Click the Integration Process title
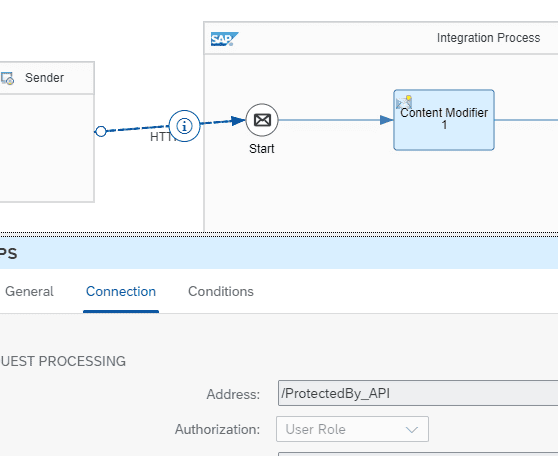558x456 pixels. coord(488,38)
